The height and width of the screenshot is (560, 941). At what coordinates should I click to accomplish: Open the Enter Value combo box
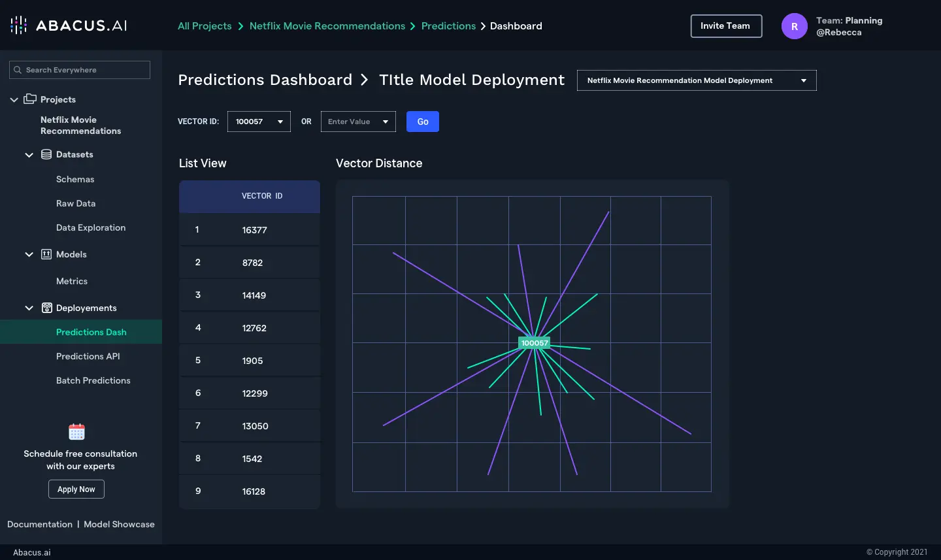click(x=358, y=122)
